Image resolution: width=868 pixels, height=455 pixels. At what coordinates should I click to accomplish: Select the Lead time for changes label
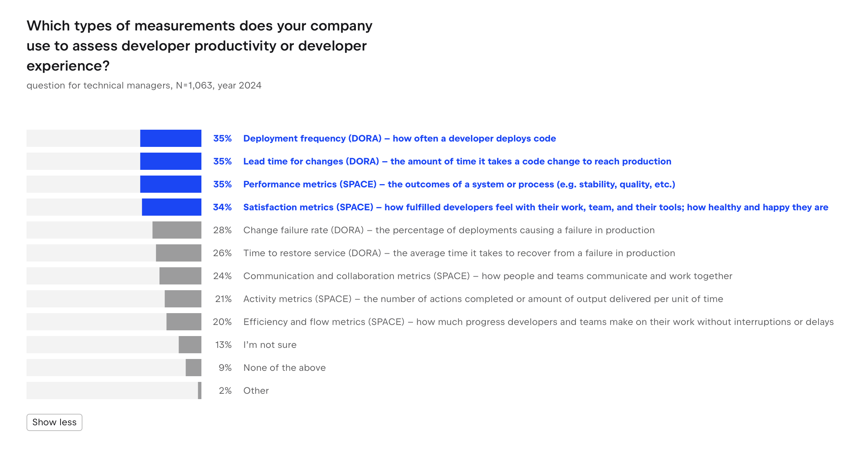457,161
